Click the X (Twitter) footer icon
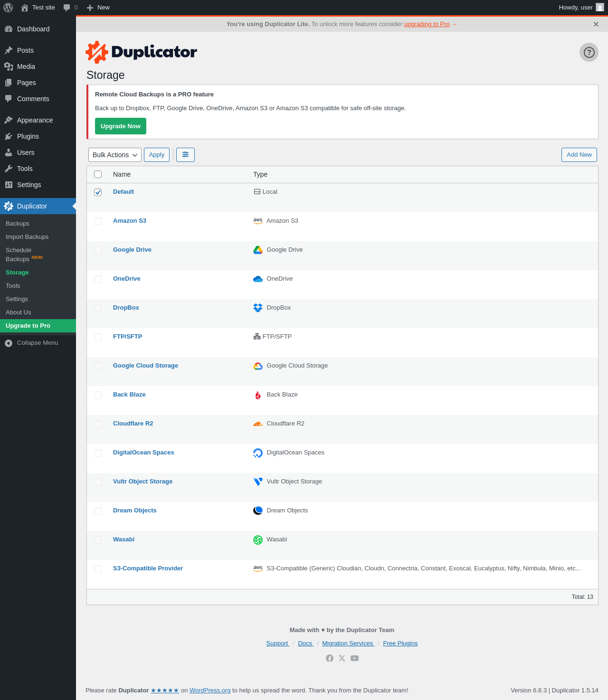 [x=342, y=658]
